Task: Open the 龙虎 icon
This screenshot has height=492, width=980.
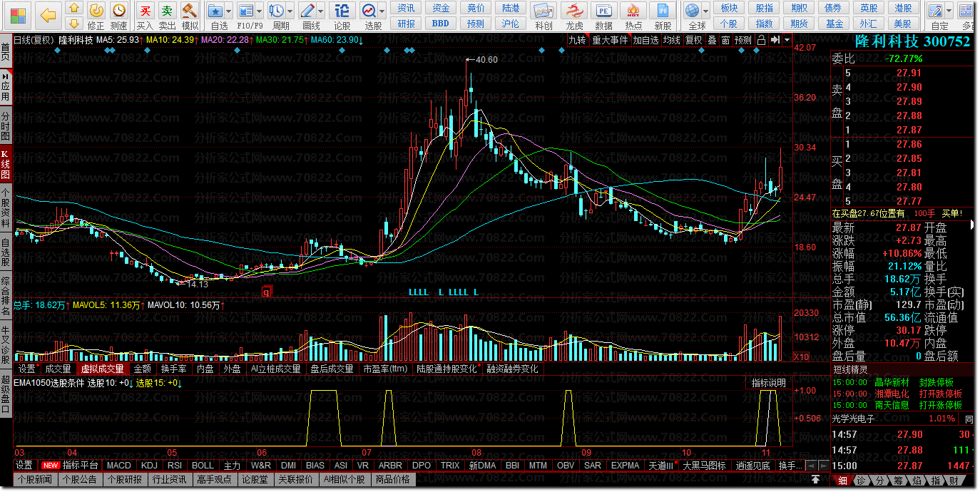Action: tap(574, 11)
